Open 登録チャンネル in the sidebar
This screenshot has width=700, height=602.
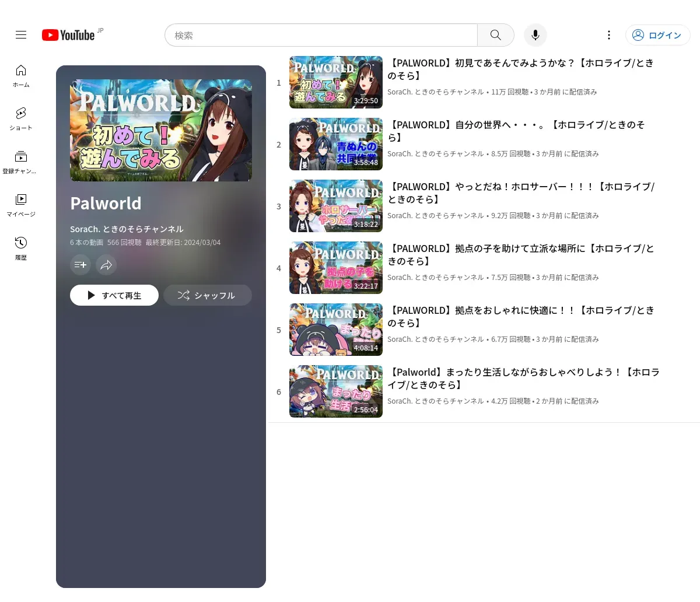click(21, 162)
